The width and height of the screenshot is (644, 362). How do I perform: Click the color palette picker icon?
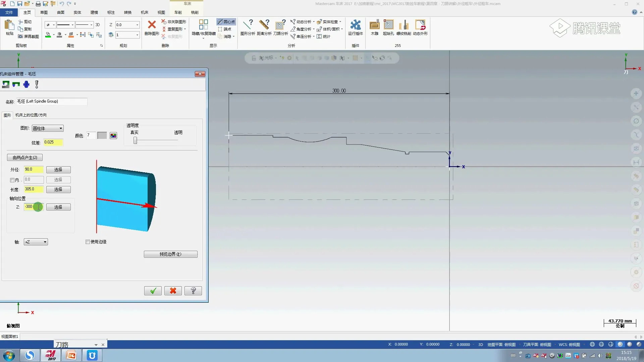pos(113,136)
